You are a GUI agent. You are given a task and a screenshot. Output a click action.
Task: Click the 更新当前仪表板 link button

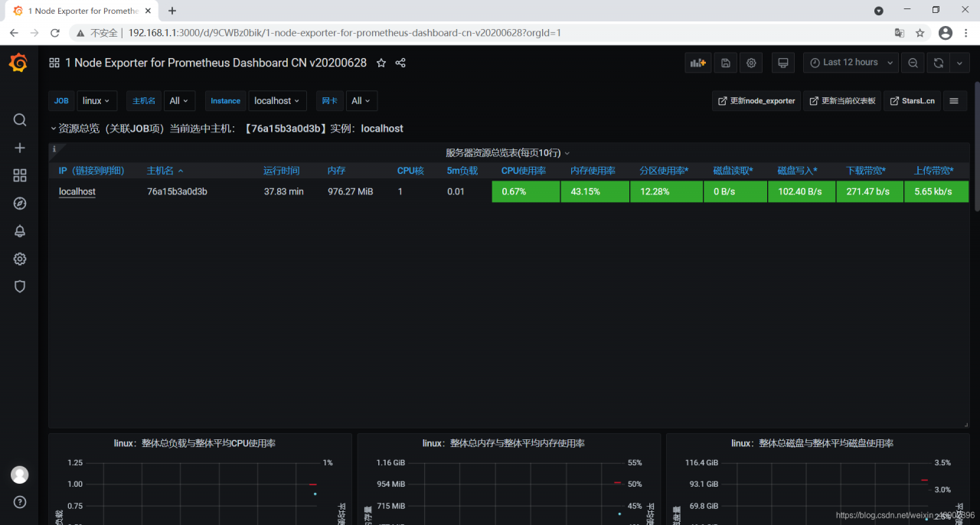[x=842, y=101]
